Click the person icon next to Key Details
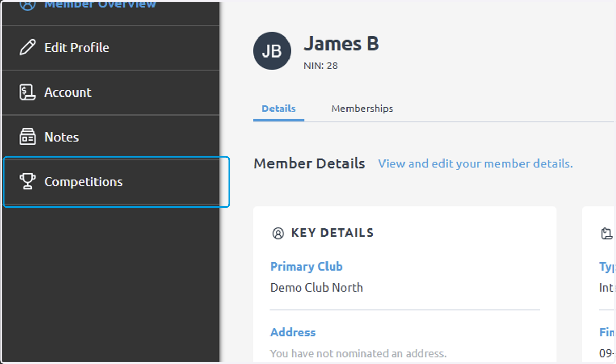The height and width of the screenshot is (364, 616). [x=278, y=234]
